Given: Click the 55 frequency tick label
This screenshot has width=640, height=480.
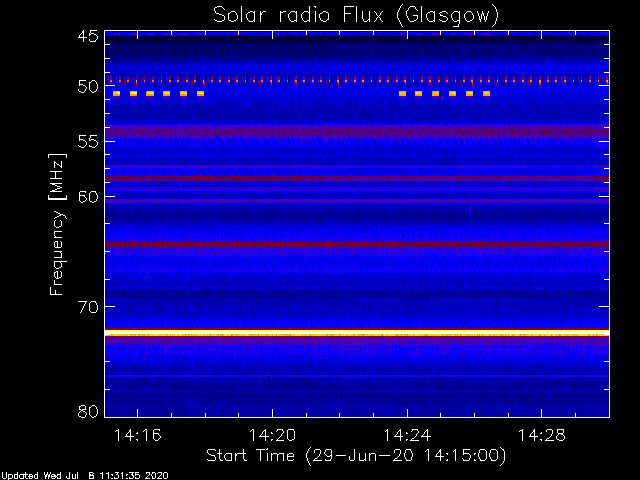Looking at the screenshot, I should 88,142.
